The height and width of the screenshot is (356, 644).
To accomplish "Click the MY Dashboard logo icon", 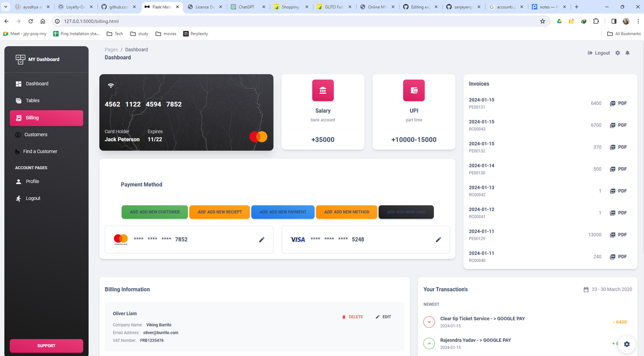I will pos(20,59).
